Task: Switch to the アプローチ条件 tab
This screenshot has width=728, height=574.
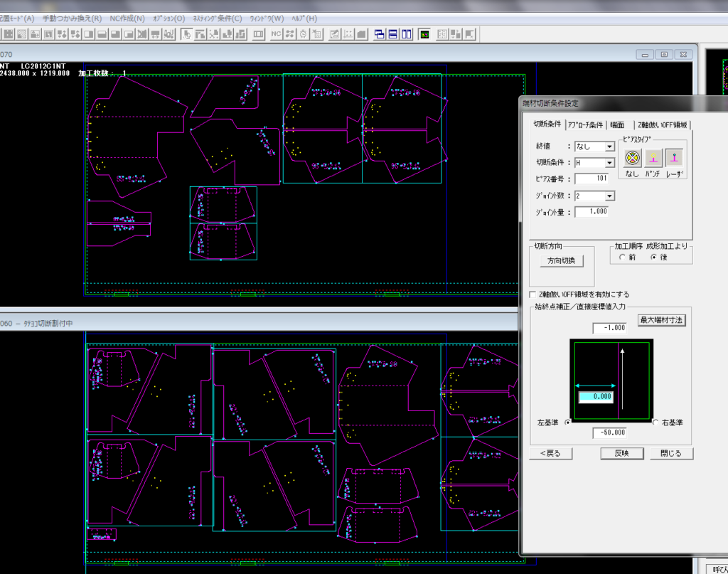Action: click(x=585, y=125)
